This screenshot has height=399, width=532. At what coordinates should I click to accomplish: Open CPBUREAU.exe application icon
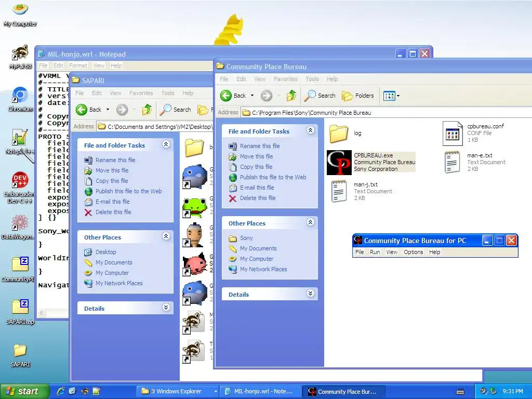[x=339, y=163]
